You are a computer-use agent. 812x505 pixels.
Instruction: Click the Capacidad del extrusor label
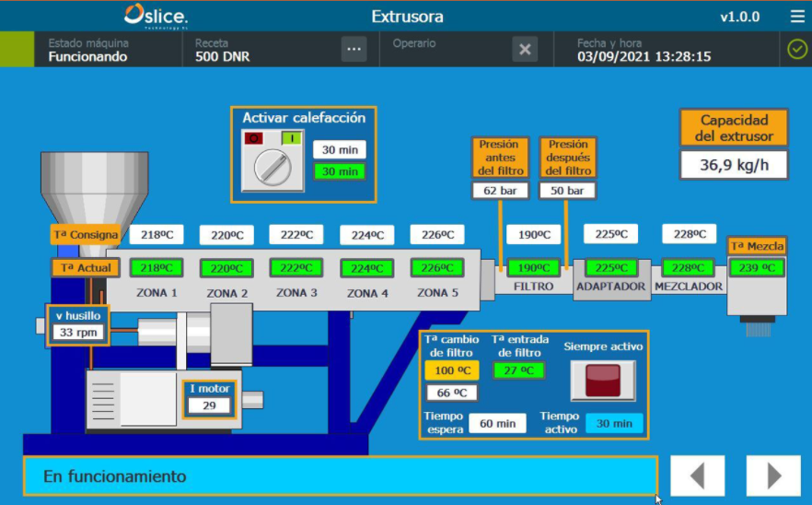pos(735,129)
